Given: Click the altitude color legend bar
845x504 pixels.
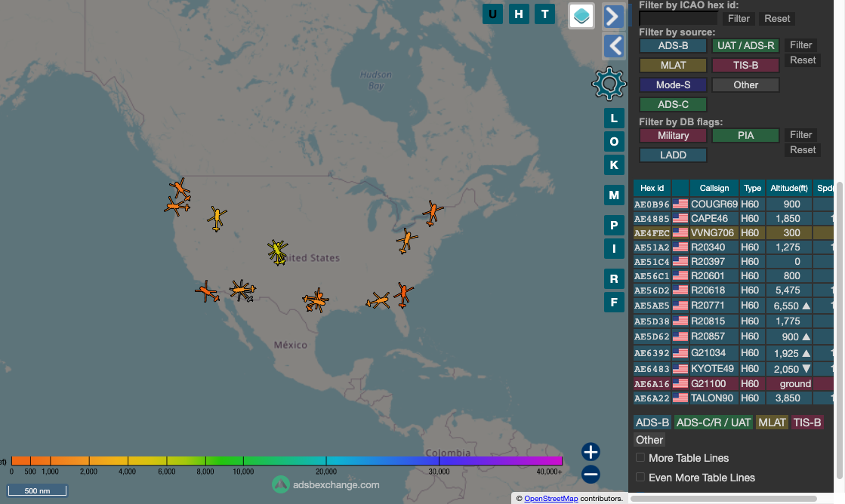Looking at the screenshot, I should [x=287, y=461].
